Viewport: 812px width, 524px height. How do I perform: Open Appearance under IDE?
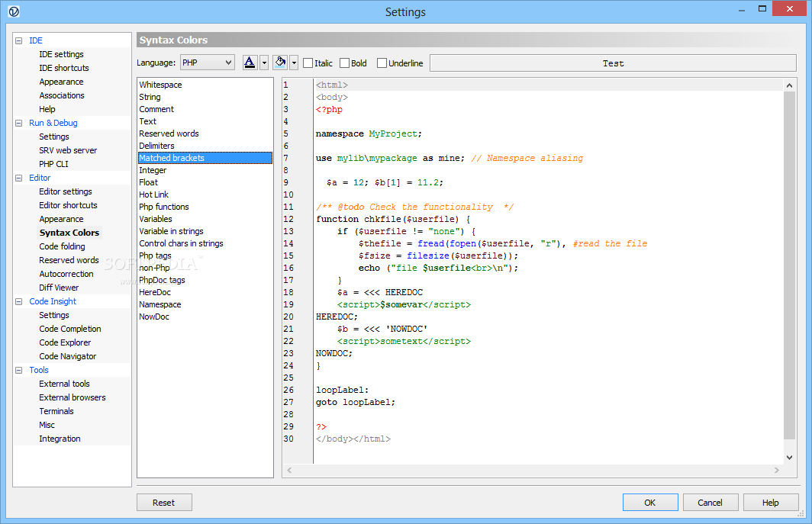coord(61,82)
